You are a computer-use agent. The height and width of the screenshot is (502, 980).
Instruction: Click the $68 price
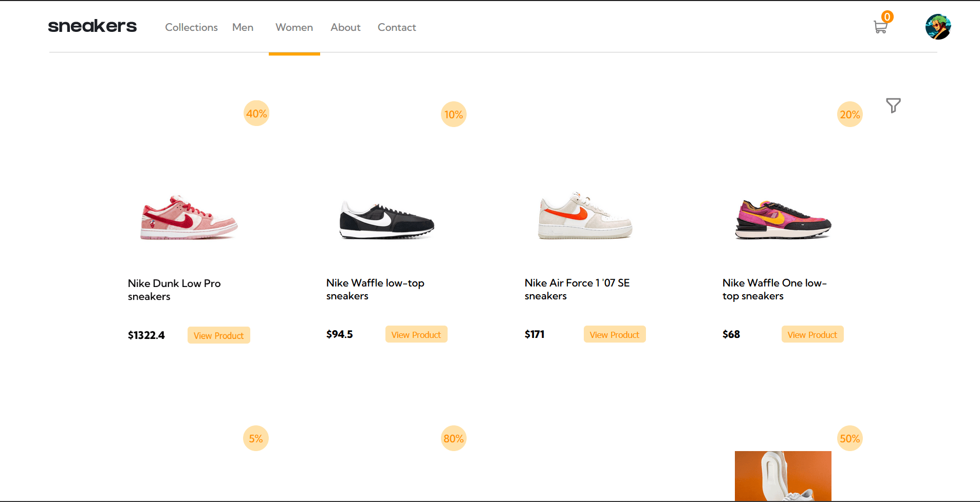coord(731,334)
